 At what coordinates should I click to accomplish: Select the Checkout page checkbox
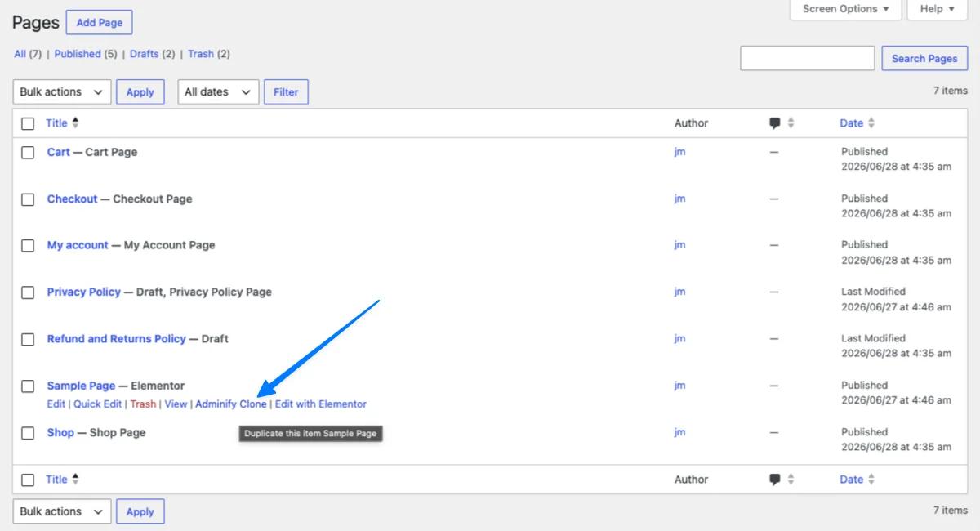[28, 199]
